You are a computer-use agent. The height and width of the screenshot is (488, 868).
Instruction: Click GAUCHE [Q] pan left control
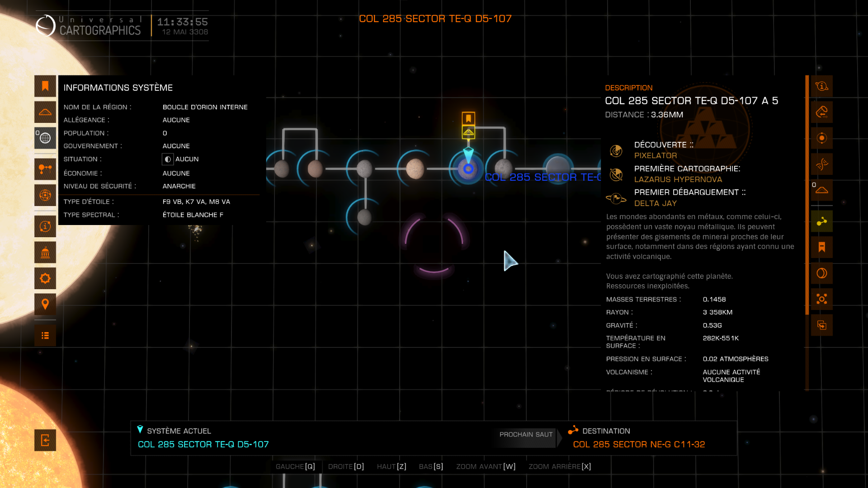point(295,466)
